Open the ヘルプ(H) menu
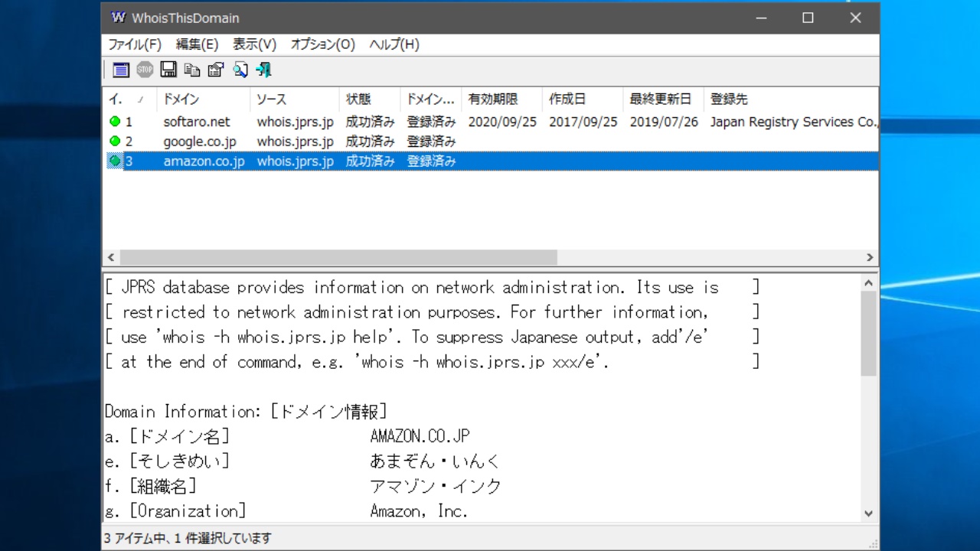 394,44
